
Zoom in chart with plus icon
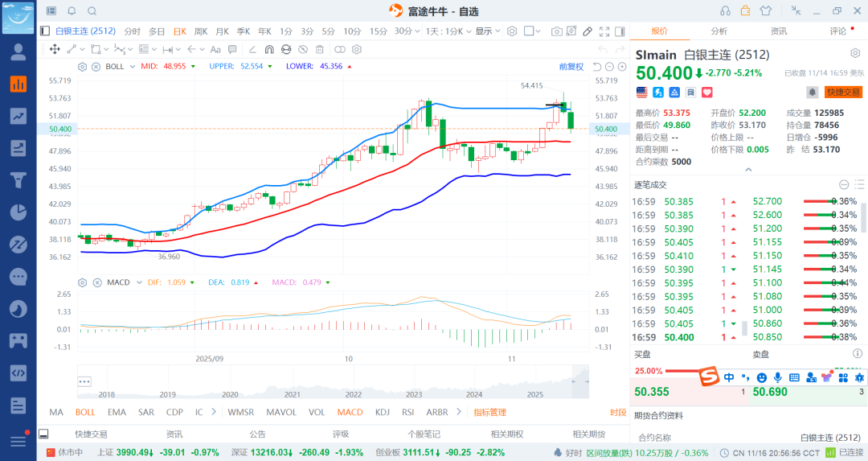pos(622,67)
